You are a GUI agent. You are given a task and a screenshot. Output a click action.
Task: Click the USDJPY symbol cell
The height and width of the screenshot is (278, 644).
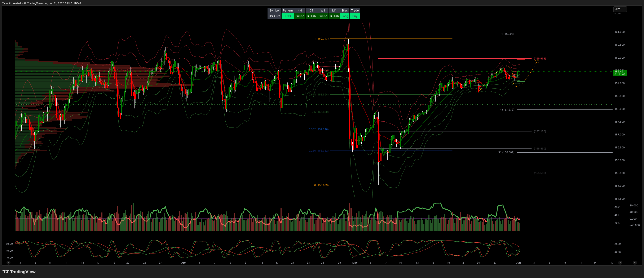[x=274, y=16]
